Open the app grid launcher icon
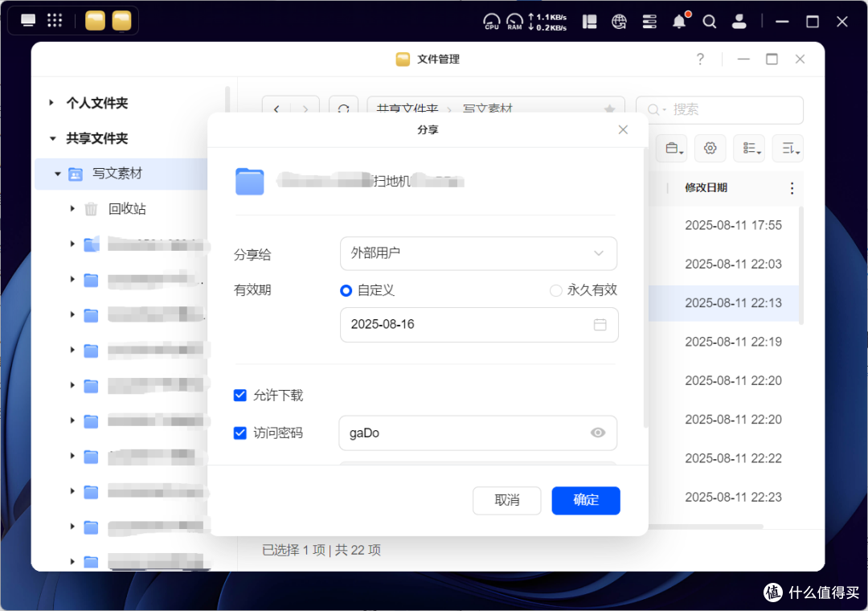868x611 pixels. pos(55,21)
